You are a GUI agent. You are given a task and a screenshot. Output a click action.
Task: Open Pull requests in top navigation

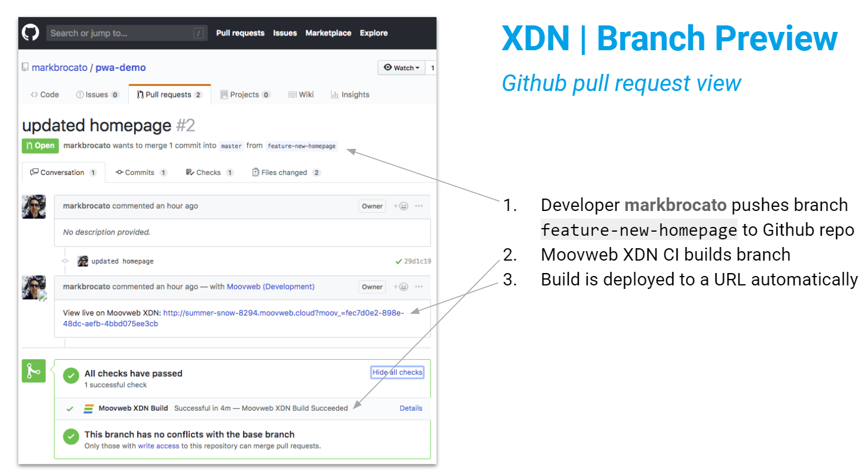click(240, 33)
